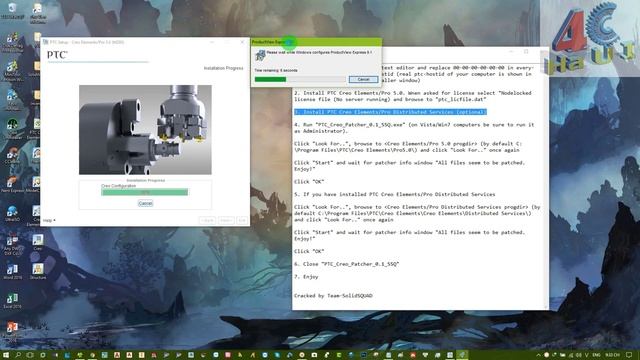This screenshot has width=640, height=360.
Task: Click the ProductView installer icon in the dialog
Action: coord(260,55)
